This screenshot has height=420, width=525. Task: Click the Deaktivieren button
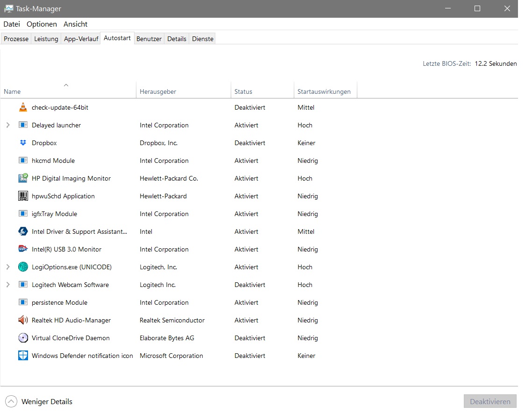click(490, 401)
